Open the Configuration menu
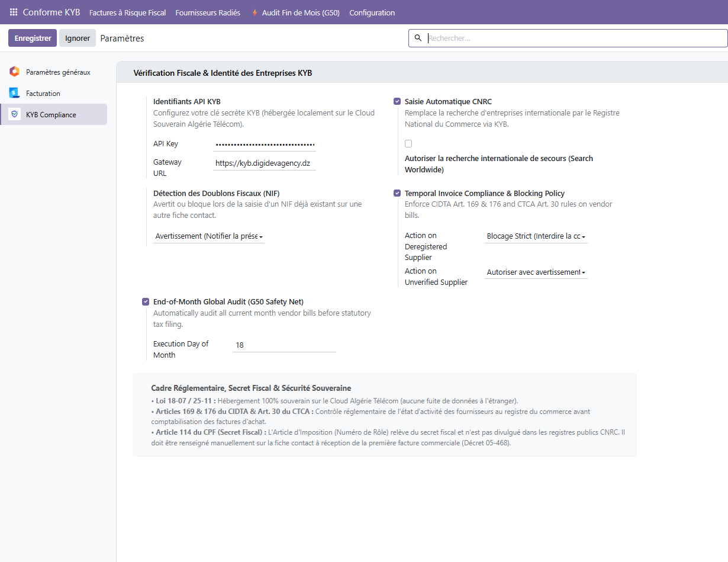 [x=372, y=12]
